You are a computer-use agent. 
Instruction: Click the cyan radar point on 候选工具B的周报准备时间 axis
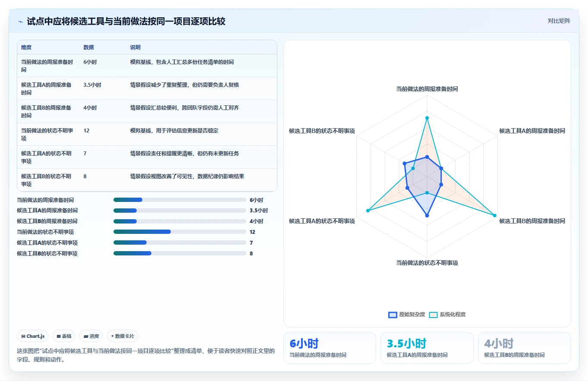click(495, 215)
